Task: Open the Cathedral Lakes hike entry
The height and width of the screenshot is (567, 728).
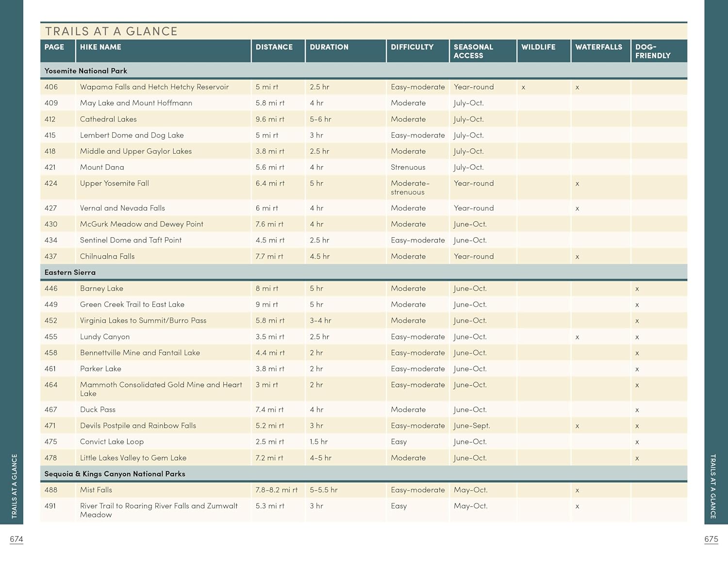Action: (108, 119)
